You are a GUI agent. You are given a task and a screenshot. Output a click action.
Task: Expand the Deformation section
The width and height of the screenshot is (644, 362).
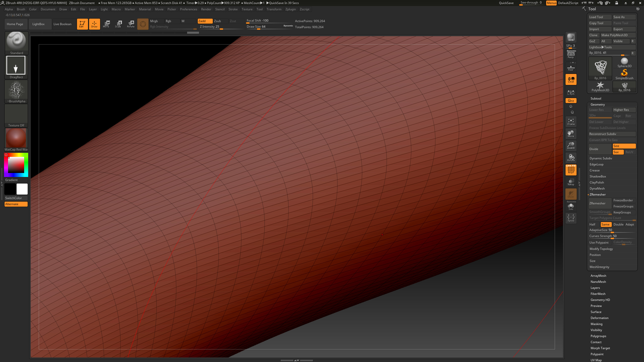599,318
